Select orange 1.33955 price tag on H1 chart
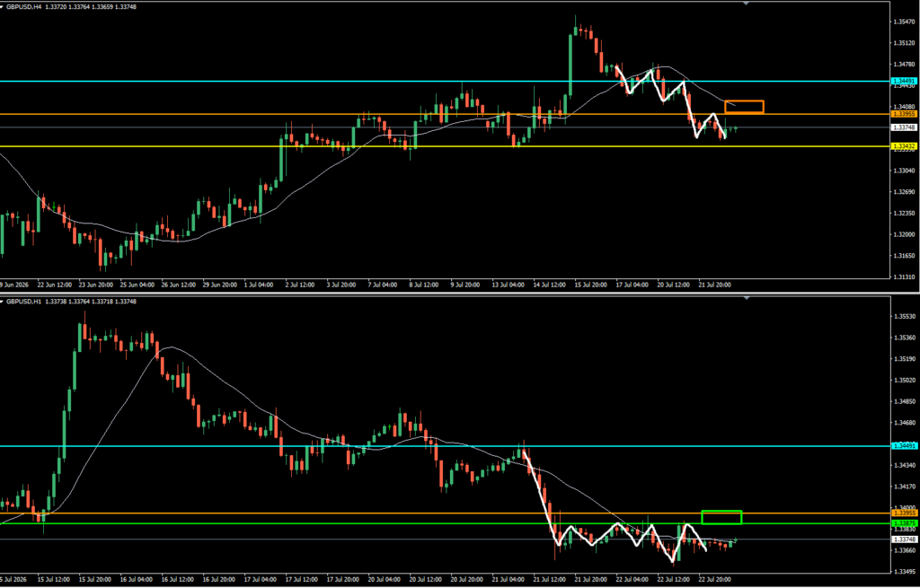This screenshot has height=588, width=920. pyautogui.click(x=904, y=513)
